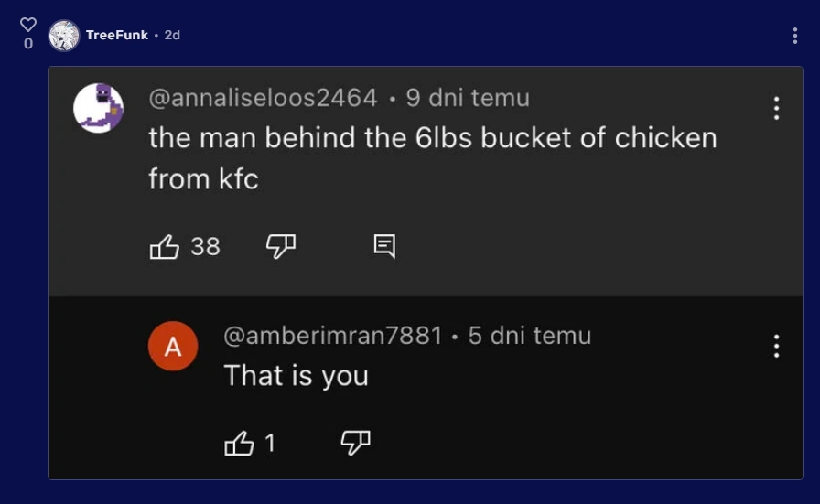Dislike the "That is you" reply
This screenshot has height=504, width=820.
(355, 444)
